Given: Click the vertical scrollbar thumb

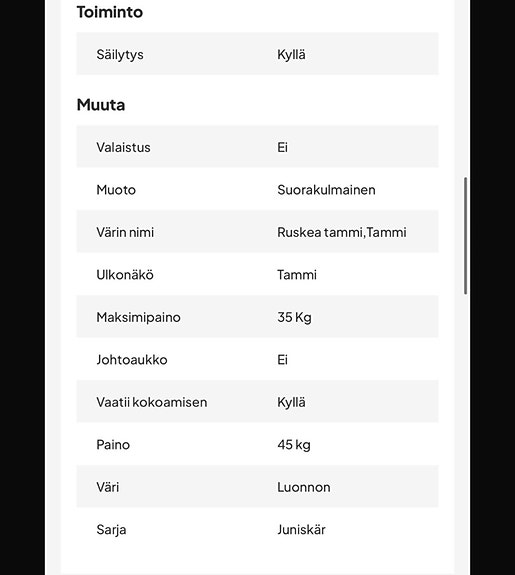Looking at the screenshot, I should point(465,236).
